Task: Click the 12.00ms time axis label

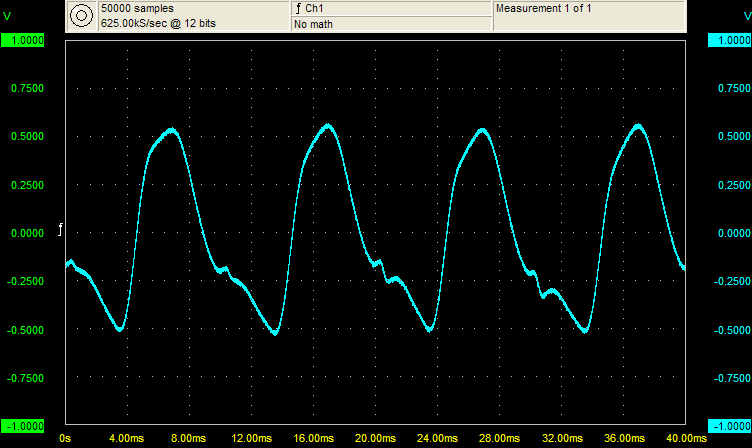Action: 251,438
